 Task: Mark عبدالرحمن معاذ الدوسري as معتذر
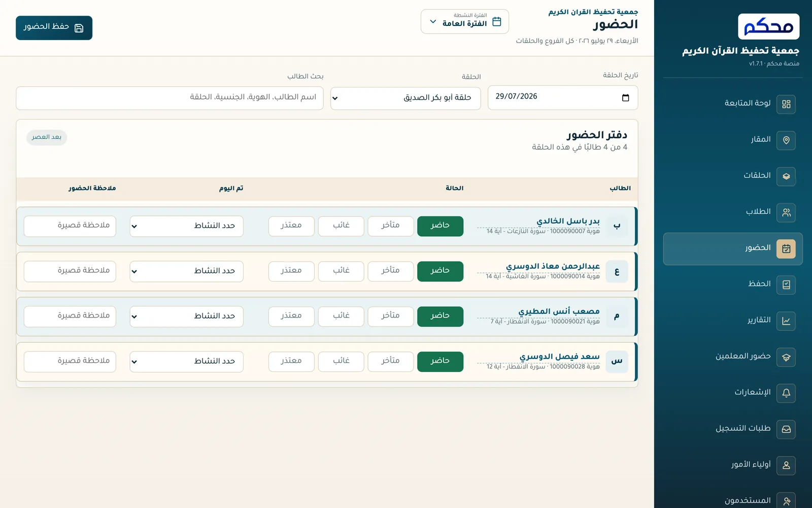click(291, 271)
